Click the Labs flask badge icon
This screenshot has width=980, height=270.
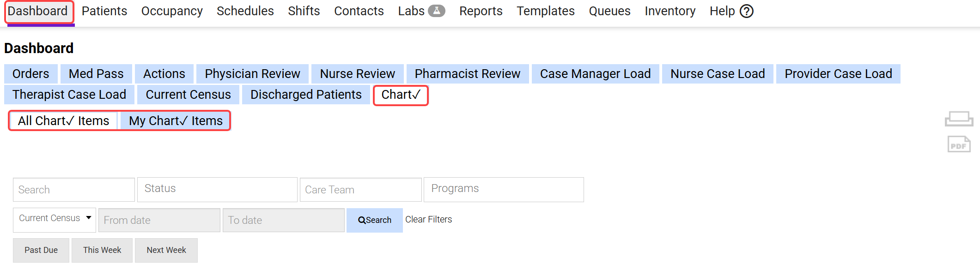point(436,11)
